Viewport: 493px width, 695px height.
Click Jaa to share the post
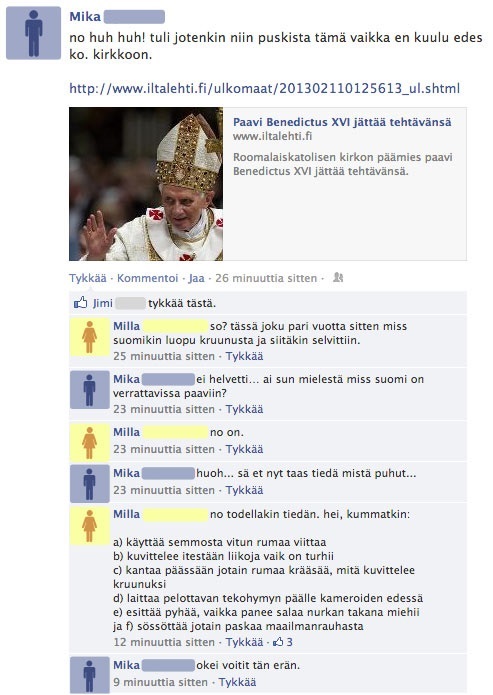[x=196, y=278]
